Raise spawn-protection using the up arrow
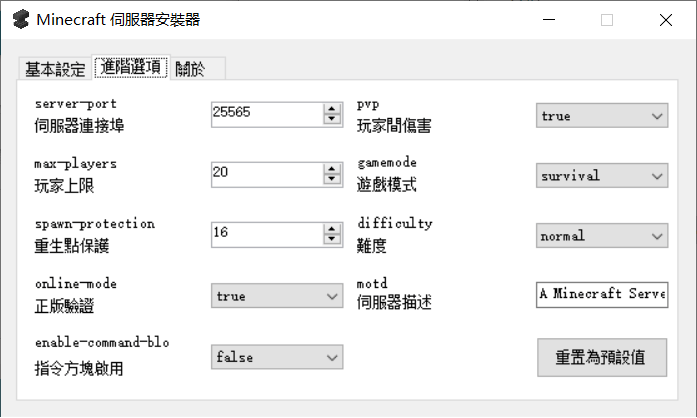The height and width of the screenshot is (418, 697). 332,229
